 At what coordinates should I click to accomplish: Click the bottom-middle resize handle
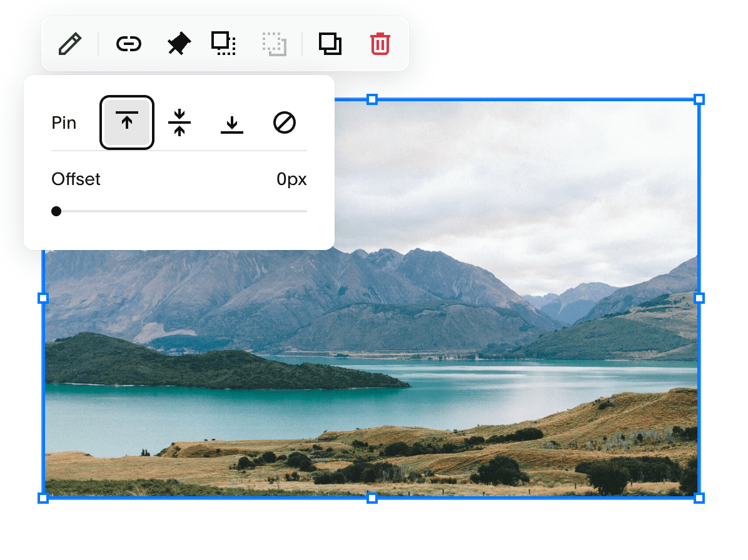coord(372,498)
